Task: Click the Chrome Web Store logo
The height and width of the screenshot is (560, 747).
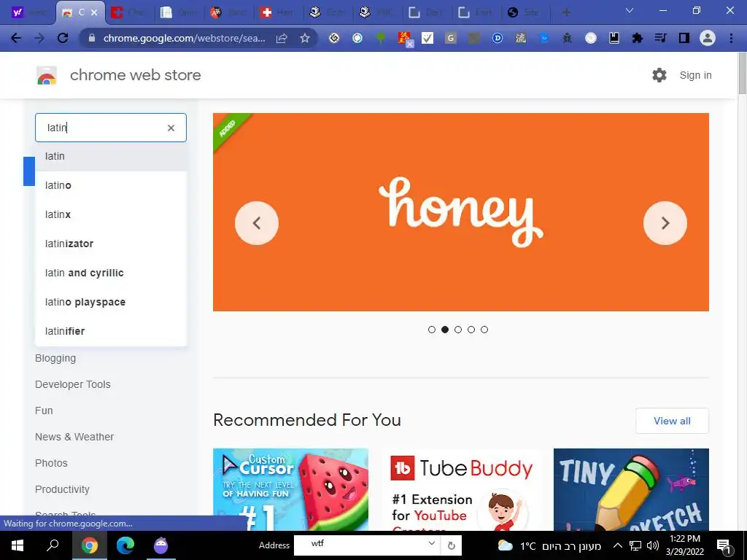Action: point(47,75)
